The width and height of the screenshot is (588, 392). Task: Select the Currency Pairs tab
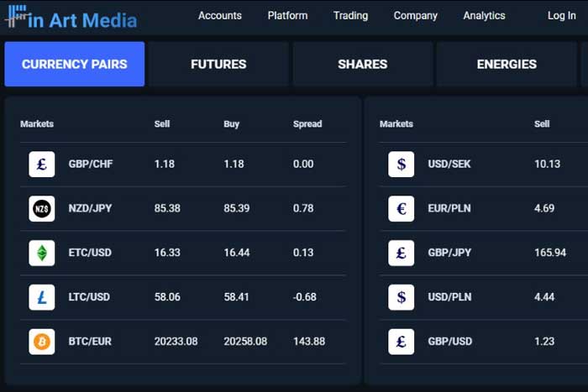point(75,65)
